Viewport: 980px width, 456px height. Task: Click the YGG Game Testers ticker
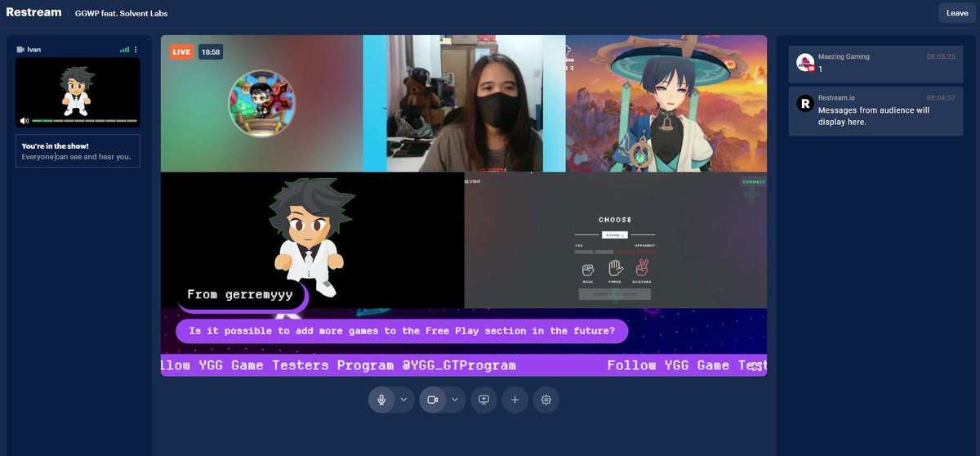coord(464,365)
